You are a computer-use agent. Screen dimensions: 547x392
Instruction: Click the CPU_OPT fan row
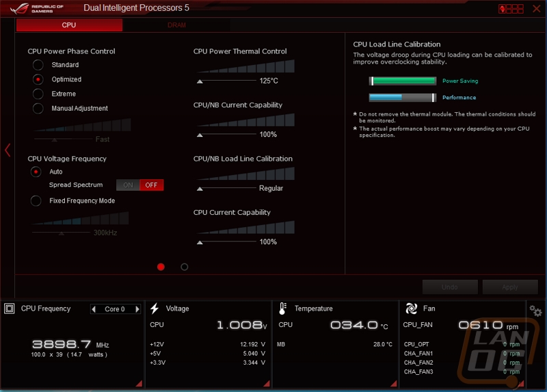[x=462, y=345]
